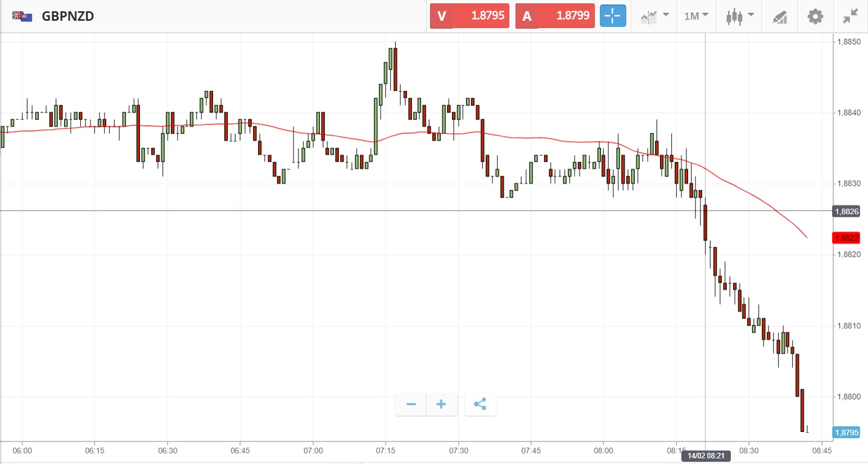Screen dimensions: 868x464
Task: Click the 1,8810 price axis label
Action: tap(849, 326)
